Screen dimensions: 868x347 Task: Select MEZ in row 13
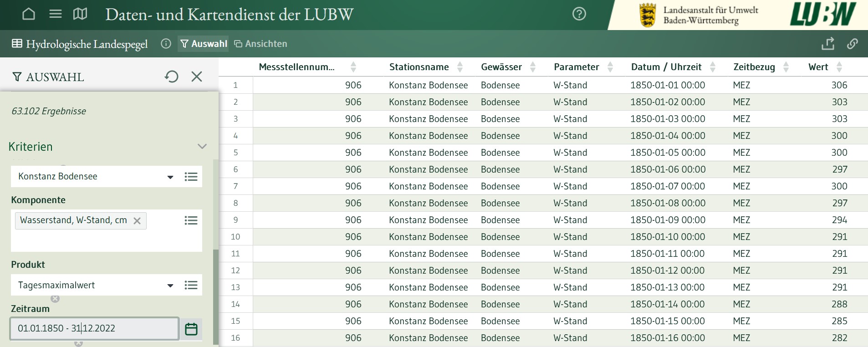(741, 287)
